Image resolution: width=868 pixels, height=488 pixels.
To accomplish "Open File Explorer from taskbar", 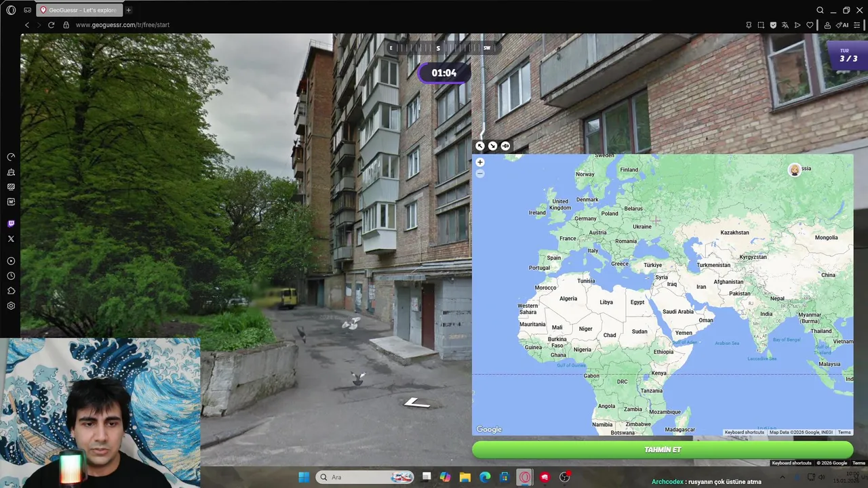I will pos(465,477).
